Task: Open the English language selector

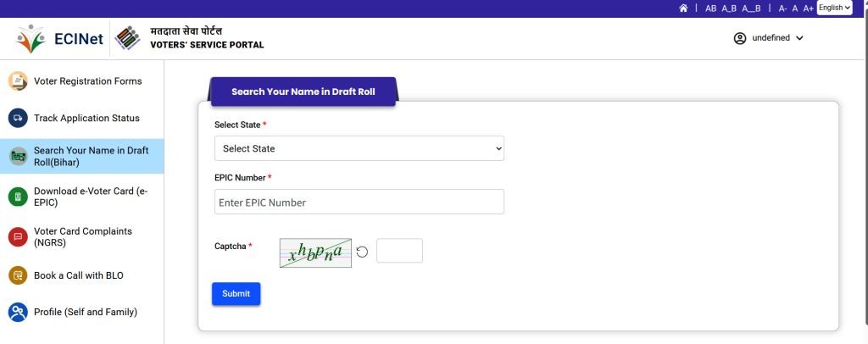Action: [x=834, y=8]
